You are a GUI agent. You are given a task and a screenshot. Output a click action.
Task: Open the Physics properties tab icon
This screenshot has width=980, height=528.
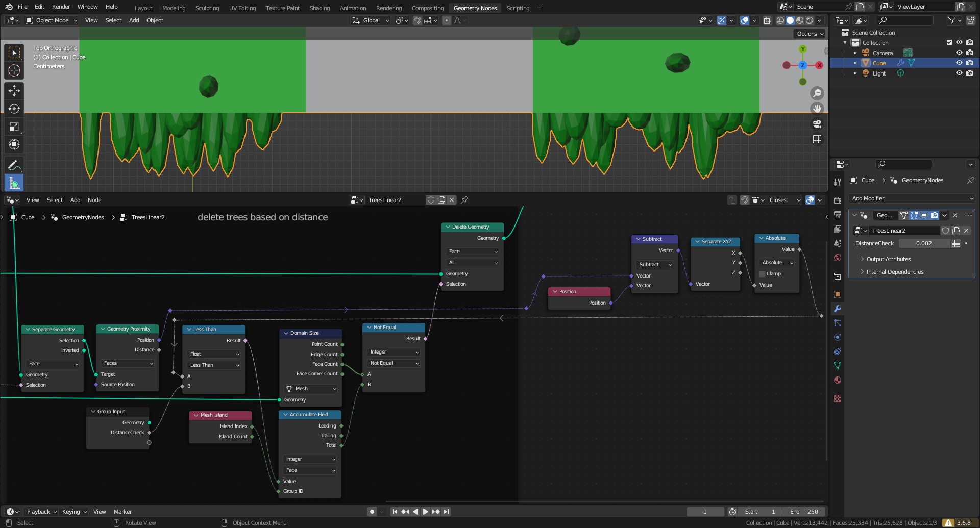click(838, 337)
